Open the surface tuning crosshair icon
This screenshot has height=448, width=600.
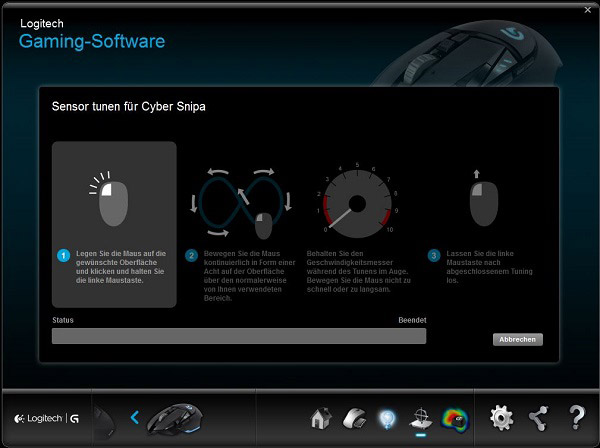[421, 419]
